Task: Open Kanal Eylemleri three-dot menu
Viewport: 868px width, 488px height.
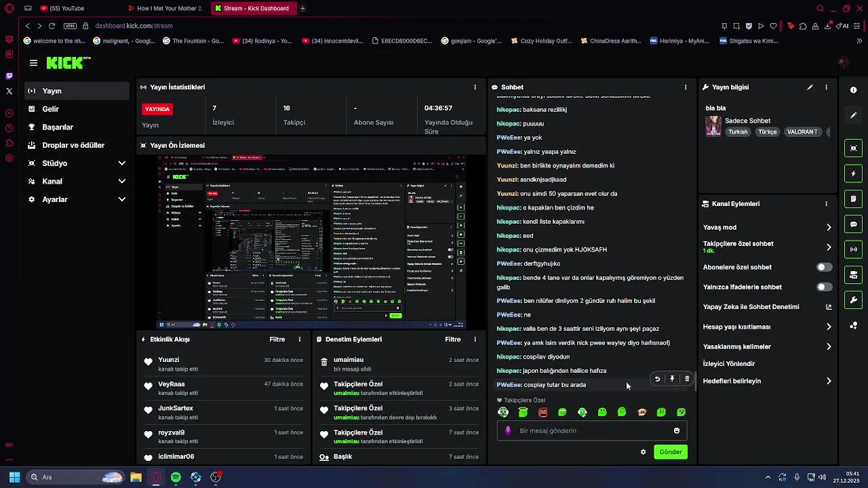Action: click(826, 204)
